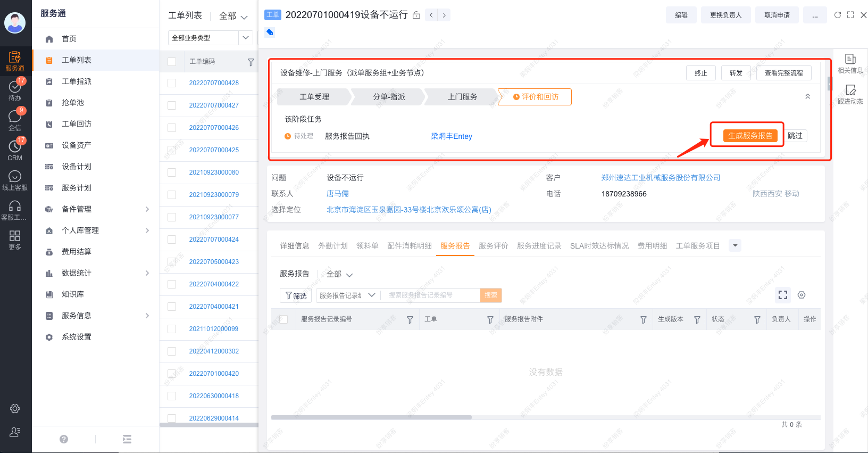
Task: Open more tabs dropdown arrow
Action: (x=735, y=245)
